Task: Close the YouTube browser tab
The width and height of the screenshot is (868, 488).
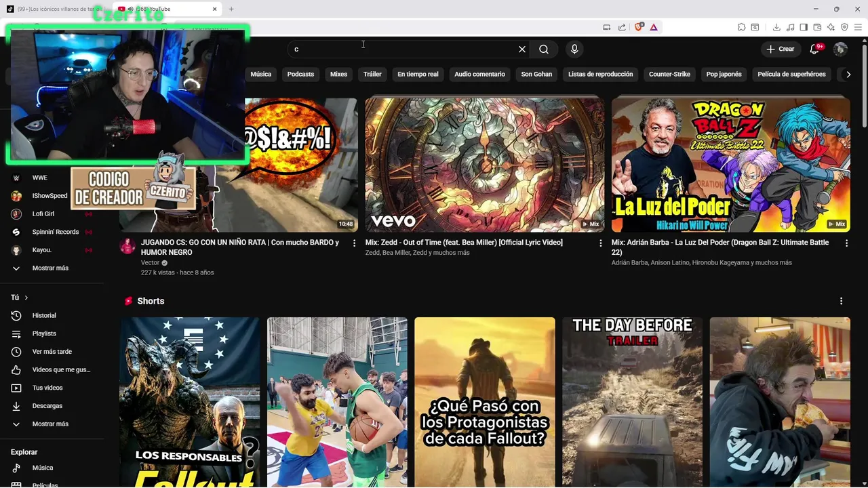Action: [x=214, y=9]
